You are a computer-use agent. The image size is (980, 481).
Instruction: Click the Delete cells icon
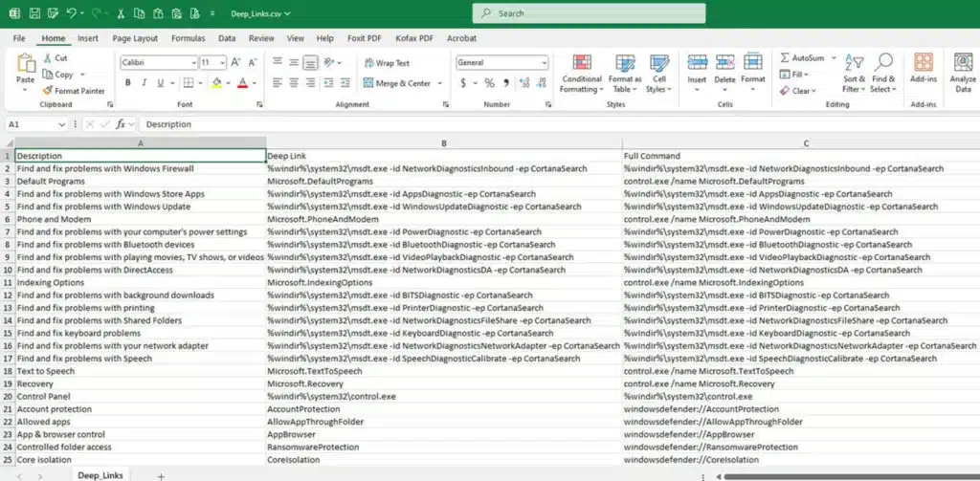coord(725,63)
